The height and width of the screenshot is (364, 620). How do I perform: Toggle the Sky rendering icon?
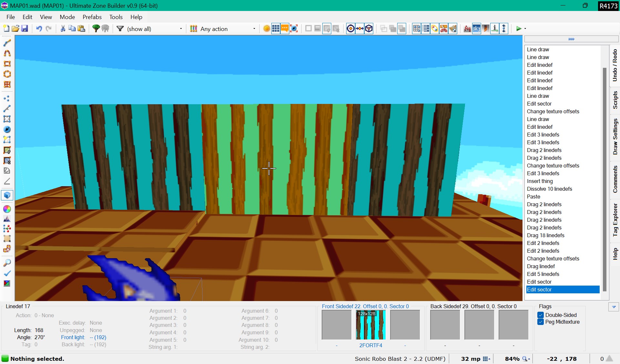(x=476, y=29)
